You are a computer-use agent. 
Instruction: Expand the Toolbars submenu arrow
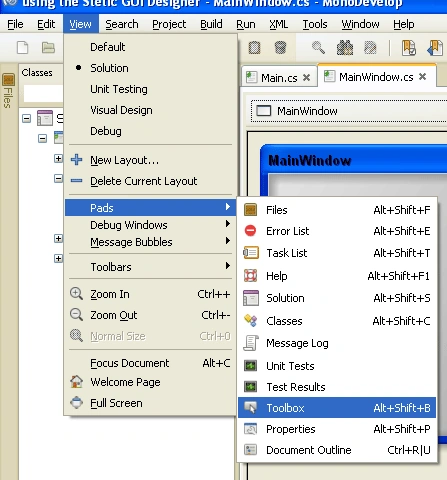click(228, 266)
